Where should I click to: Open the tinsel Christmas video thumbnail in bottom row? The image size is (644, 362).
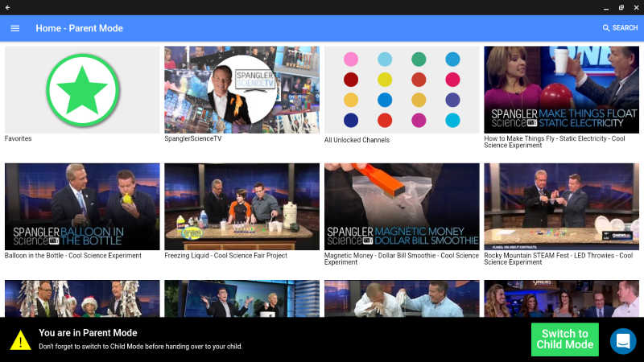(82, 298)
